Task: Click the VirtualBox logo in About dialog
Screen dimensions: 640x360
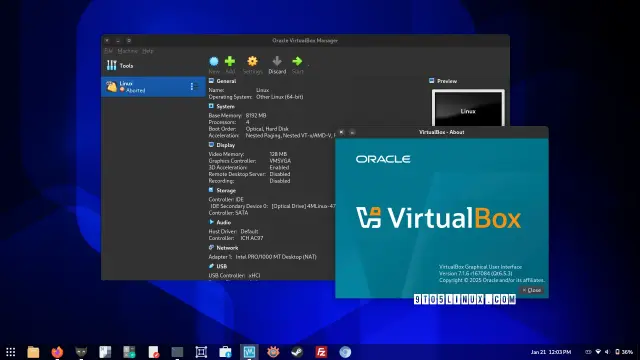Action: tap(438, 217)
